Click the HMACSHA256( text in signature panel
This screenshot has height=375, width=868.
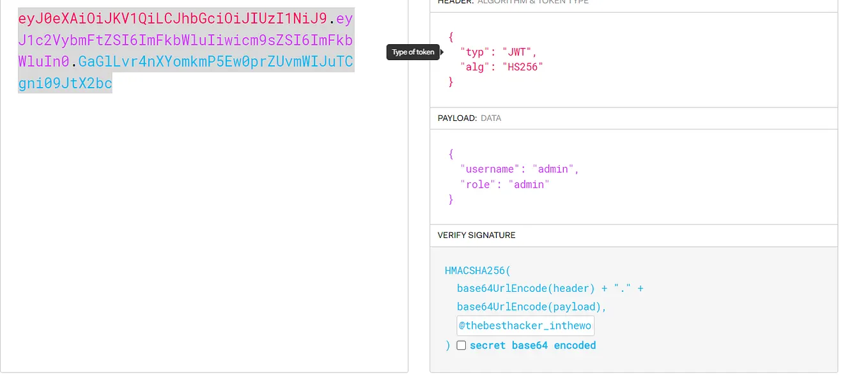coord(477,270)
